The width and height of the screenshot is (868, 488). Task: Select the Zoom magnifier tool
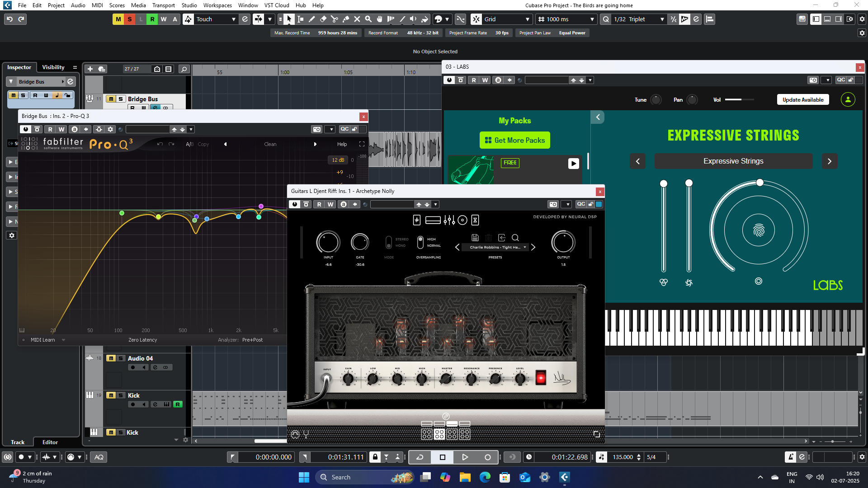pos(368,19)
